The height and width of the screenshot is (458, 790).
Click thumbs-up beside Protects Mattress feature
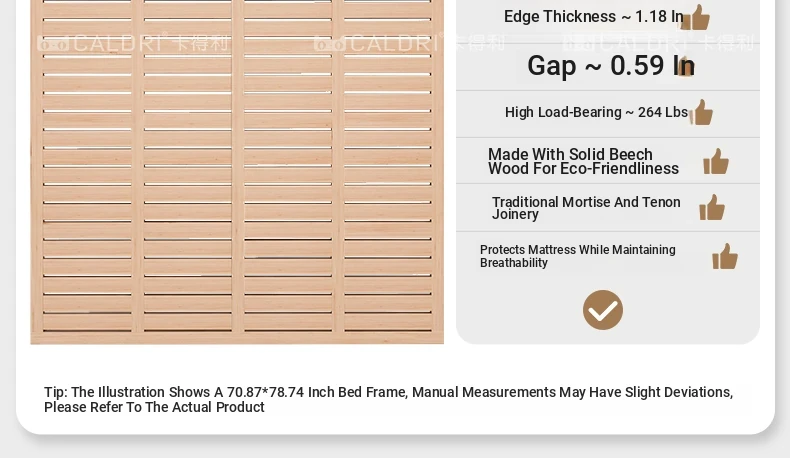pos(725,257)
